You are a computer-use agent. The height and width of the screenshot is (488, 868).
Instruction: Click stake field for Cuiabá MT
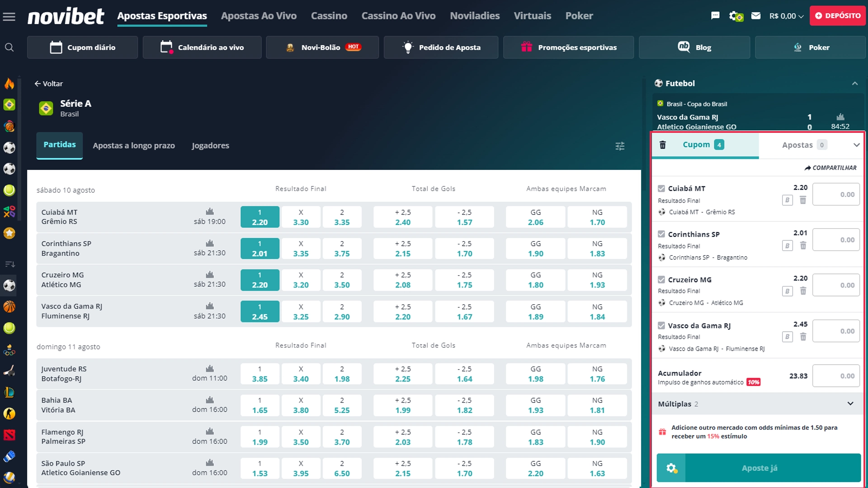[836, 195]
